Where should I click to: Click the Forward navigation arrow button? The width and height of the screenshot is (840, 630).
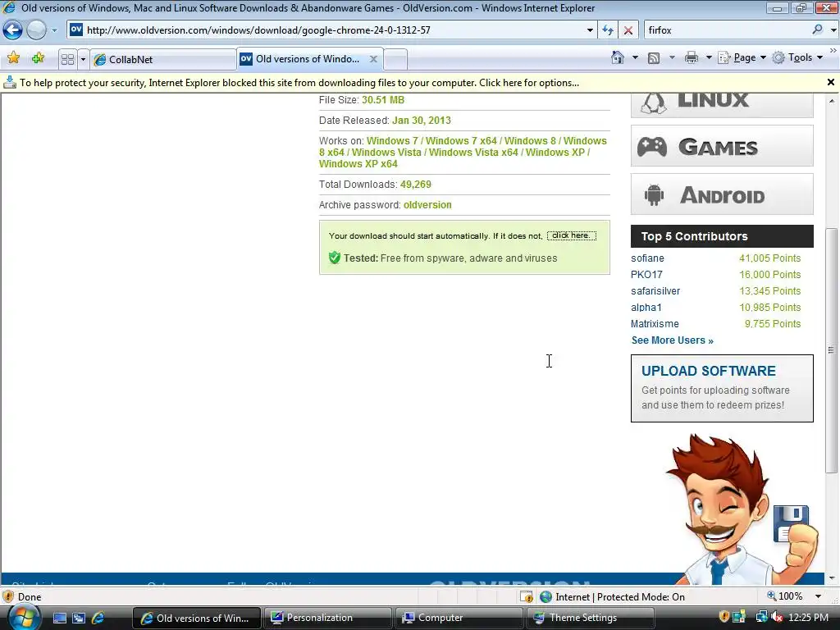pos(36,30)
